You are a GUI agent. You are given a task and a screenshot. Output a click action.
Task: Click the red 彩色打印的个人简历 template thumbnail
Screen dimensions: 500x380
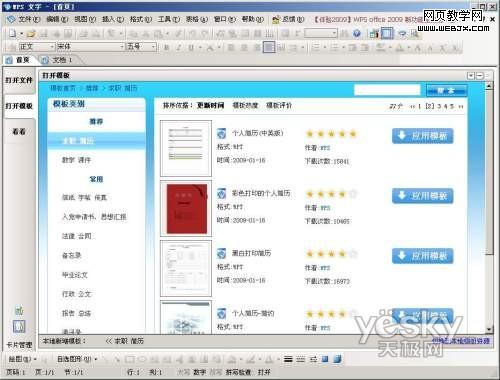(x=186, y=209)
